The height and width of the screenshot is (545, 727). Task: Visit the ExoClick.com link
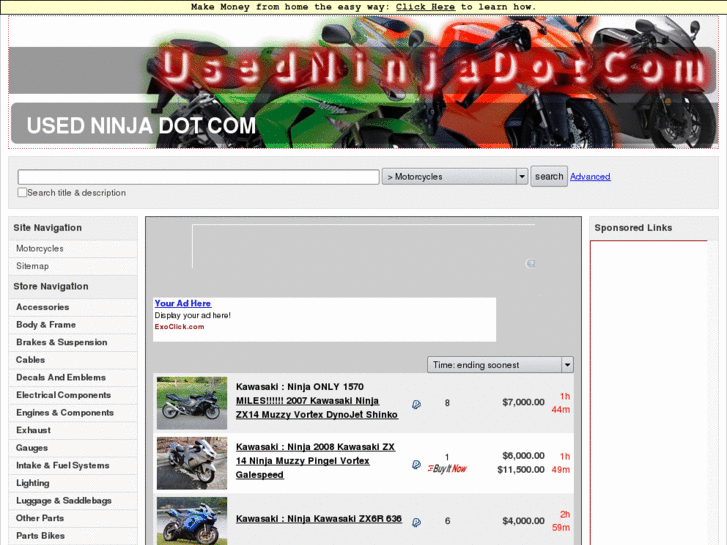tap(179, 327)
